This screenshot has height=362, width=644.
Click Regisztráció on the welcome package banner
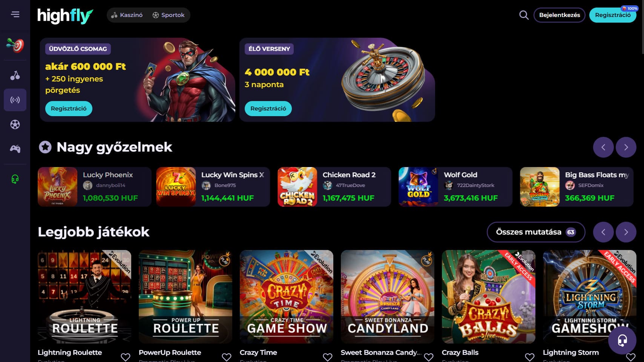[69, 109]
